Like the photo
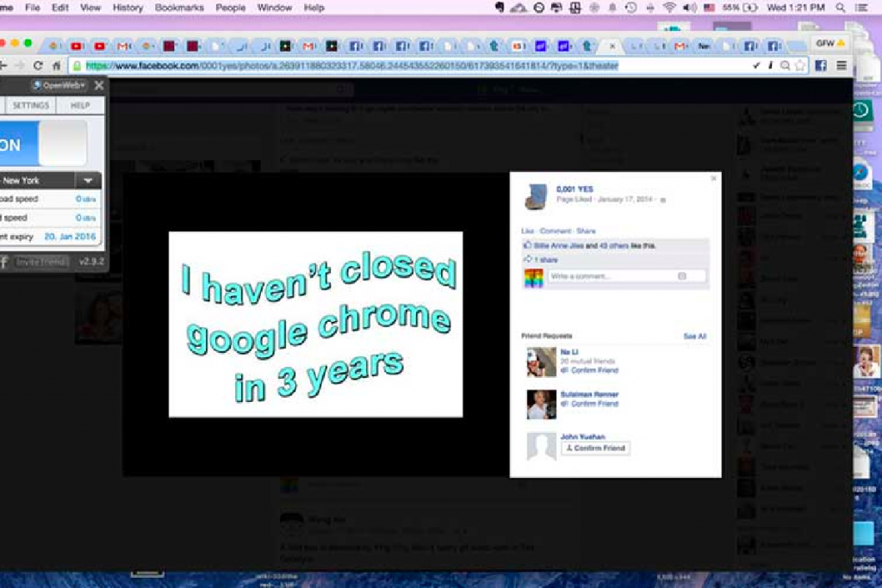Screen dimensions: 882x588 coord(527,231)
